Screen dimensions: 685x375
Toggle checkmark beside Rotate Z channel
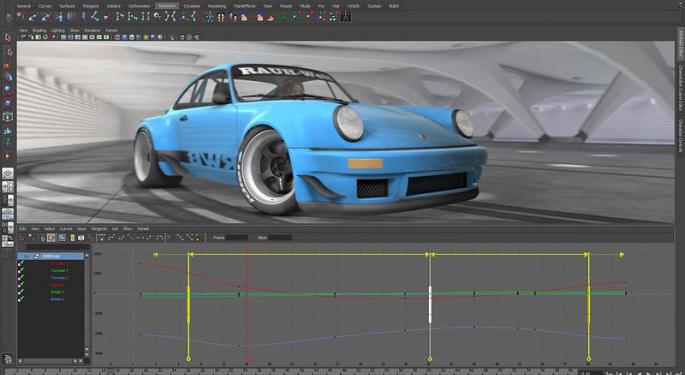[x=21, y=299]
